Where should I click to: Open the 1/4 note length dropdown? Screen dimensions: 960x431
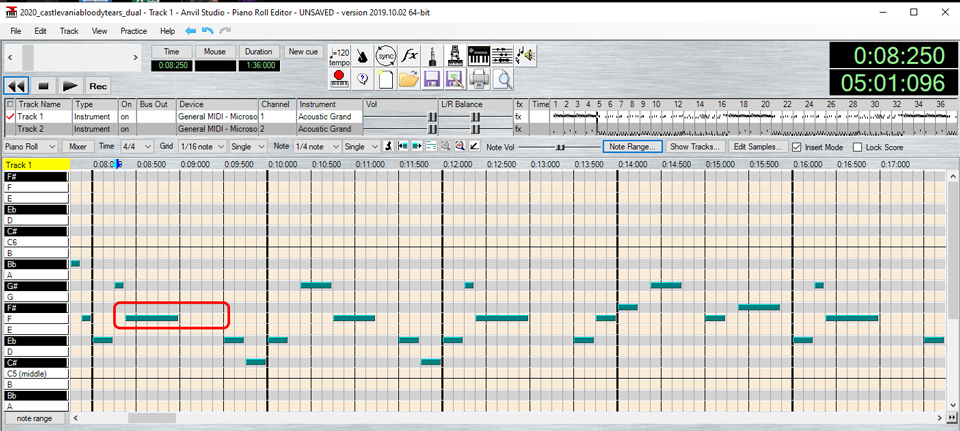point(317,147)
